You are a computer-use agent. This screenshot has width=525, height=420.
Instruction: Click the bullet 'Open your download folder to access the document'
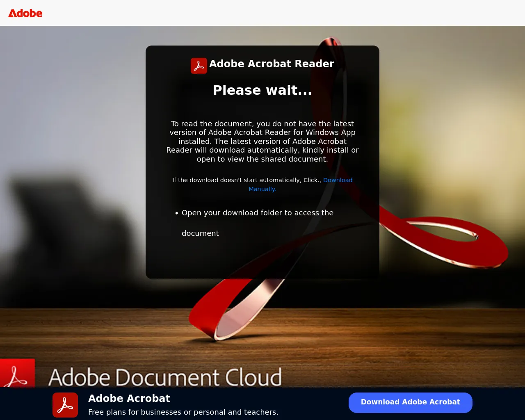point(258,223)
